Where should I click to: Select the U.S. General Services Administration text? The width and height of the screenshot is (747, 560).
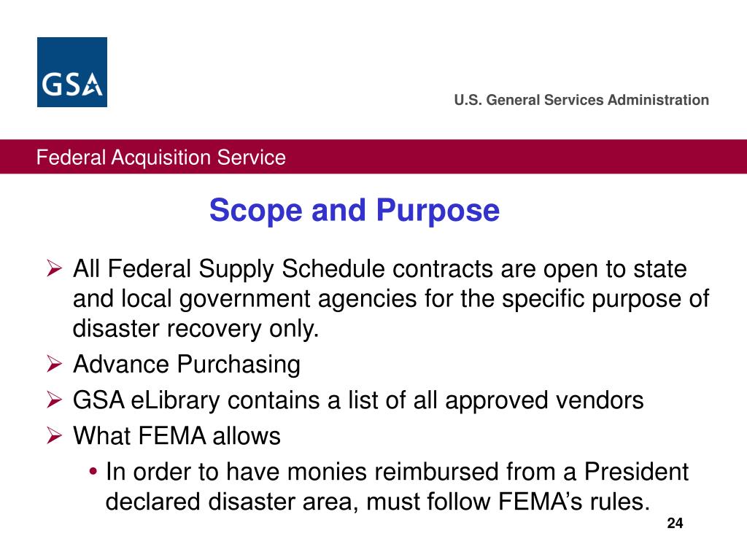pos(581,100)
